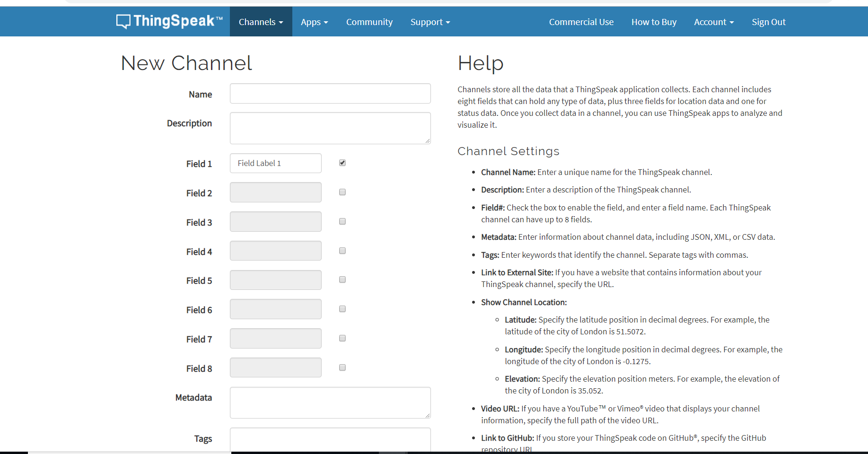Check the Field 5 checkbox
868x454 pixels.
[342, 279]
